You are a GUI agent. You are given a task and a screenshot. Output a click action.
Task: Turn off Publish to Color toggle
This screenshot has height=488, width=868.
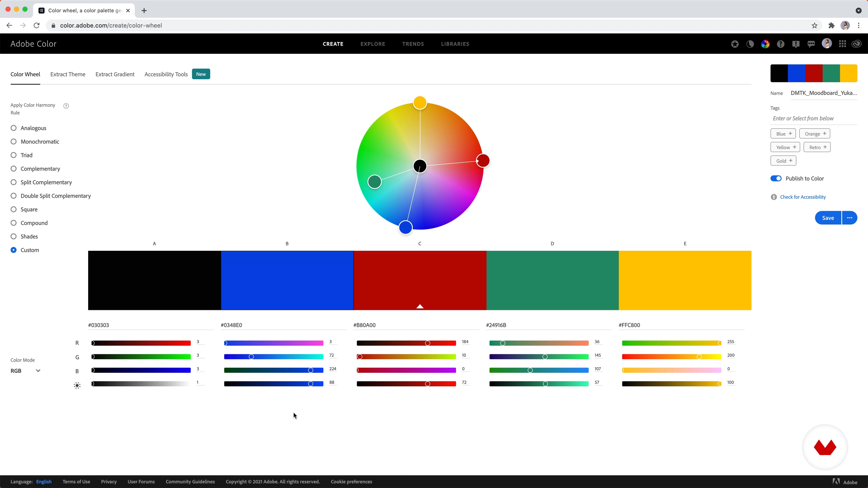776,178
